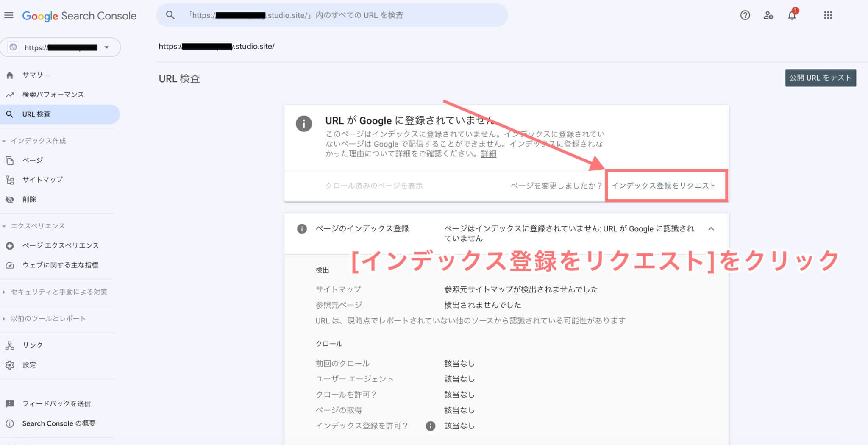Collapse the インデックス作成 sidebar group
Viewport: 868px width, 445px height.
(4, 141)
